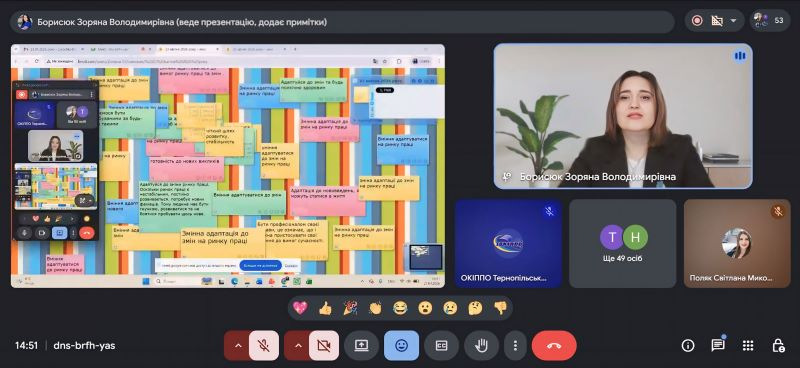Open the Ще 49 осіб tile
Screen dimensions: 800x368
pyautogui.click(x=622, y=243)
